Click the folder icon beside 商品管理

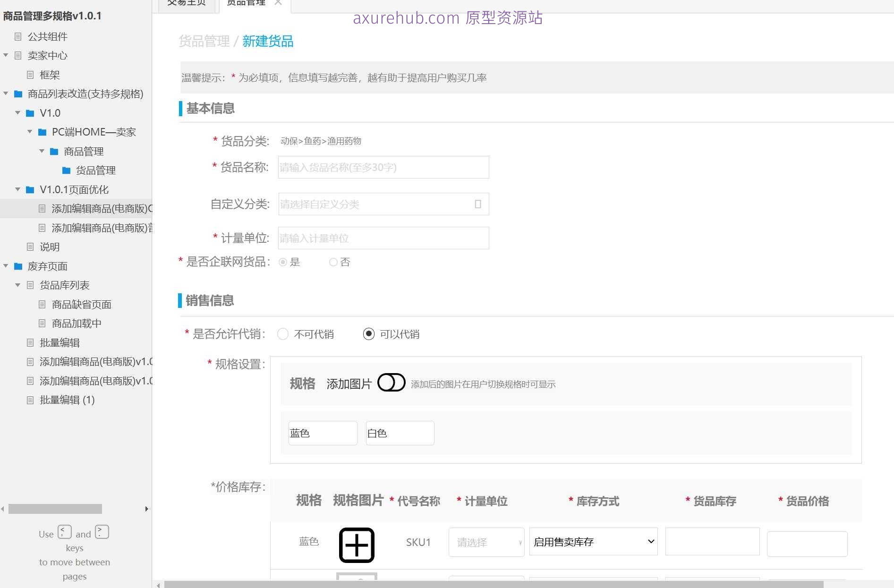click(x=53, y=151)
